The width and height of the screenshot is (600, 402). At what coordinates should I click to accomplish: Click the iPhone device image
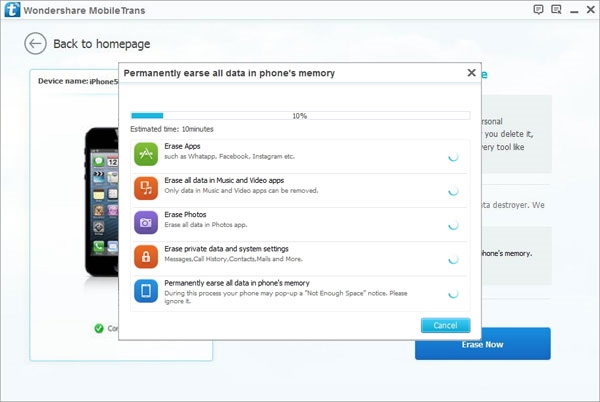click(101, 202)
